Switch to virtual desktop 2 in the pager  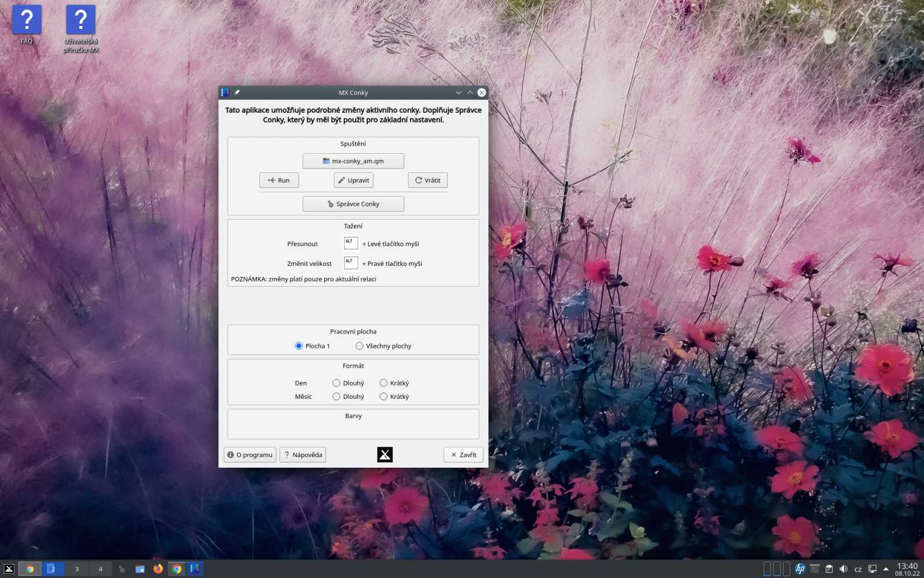point(53,569)
